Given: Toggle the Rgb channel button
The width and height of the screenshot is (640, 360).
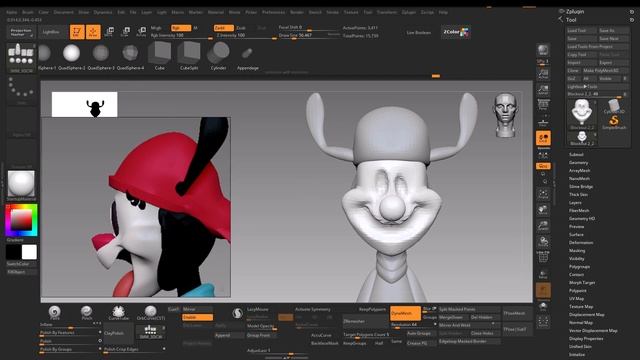Looking at the screenshot, I should pos(181,28).
